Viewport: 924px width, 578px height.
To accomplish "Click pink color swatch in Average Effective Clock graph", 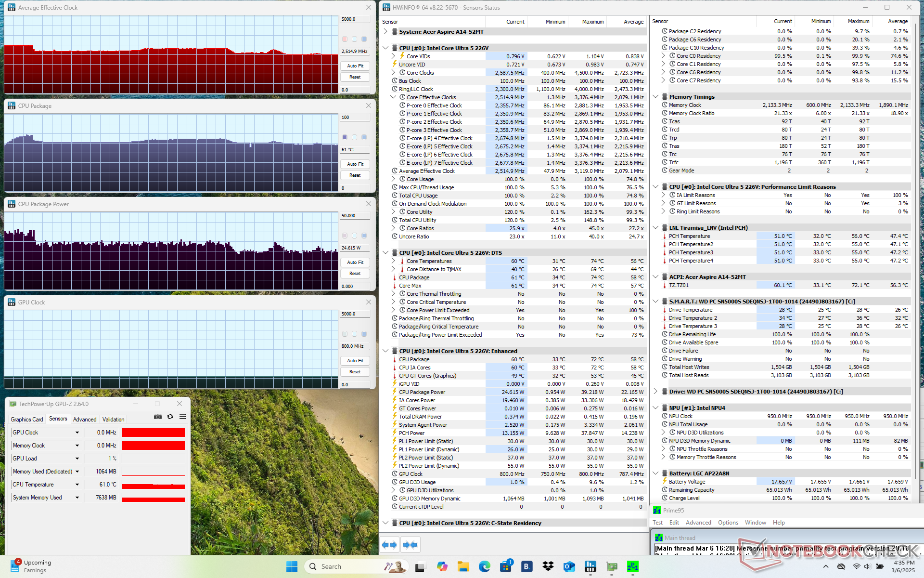I will pos(345,39).
